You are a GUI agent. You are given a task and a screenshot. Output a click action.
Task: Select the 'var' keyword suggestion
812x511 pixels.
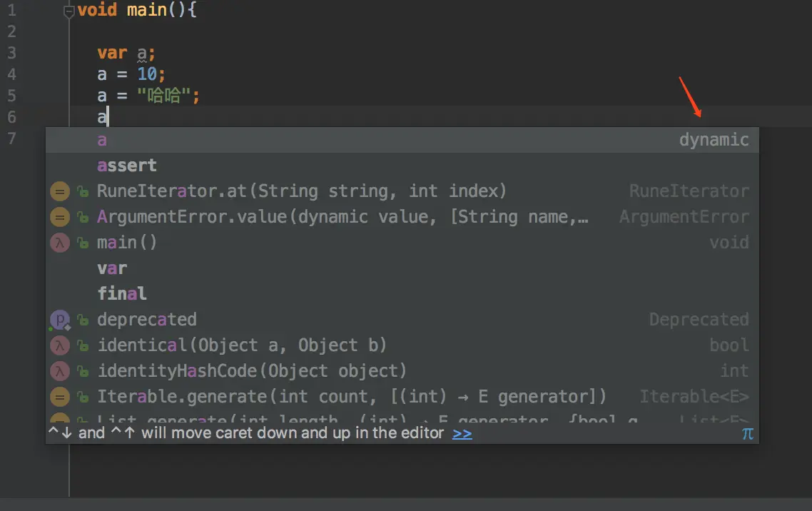point(402,268)
